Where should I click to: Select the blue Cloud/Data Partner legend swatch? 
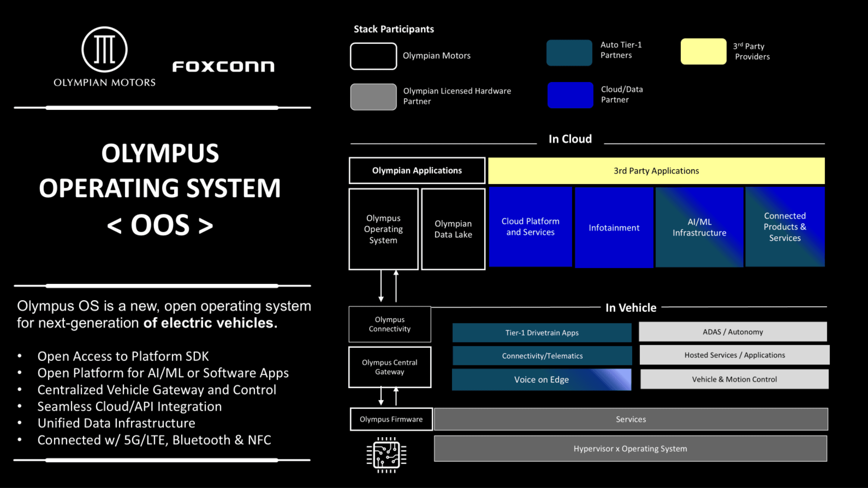coord(570,95)
